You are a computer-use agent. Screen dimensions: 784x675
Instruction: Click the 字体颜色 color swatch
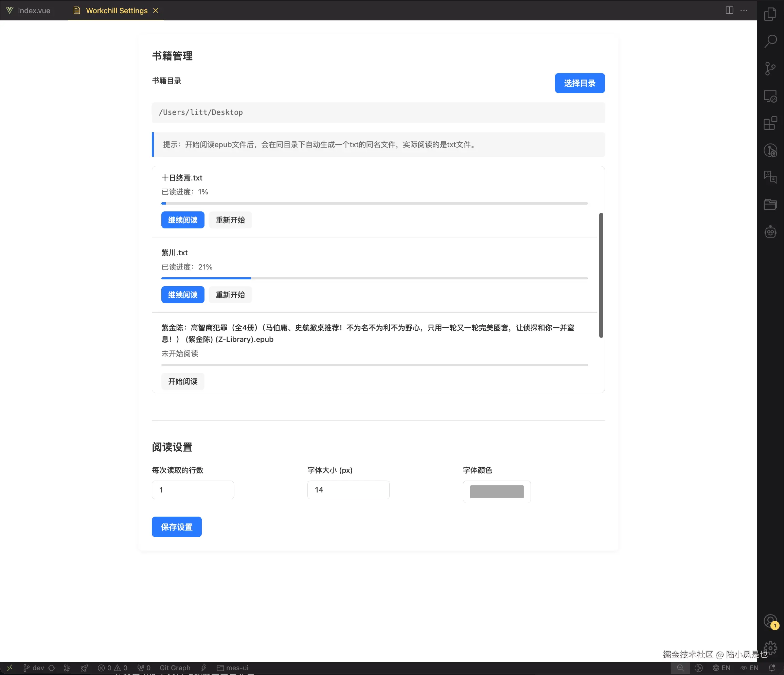[496, 491]
